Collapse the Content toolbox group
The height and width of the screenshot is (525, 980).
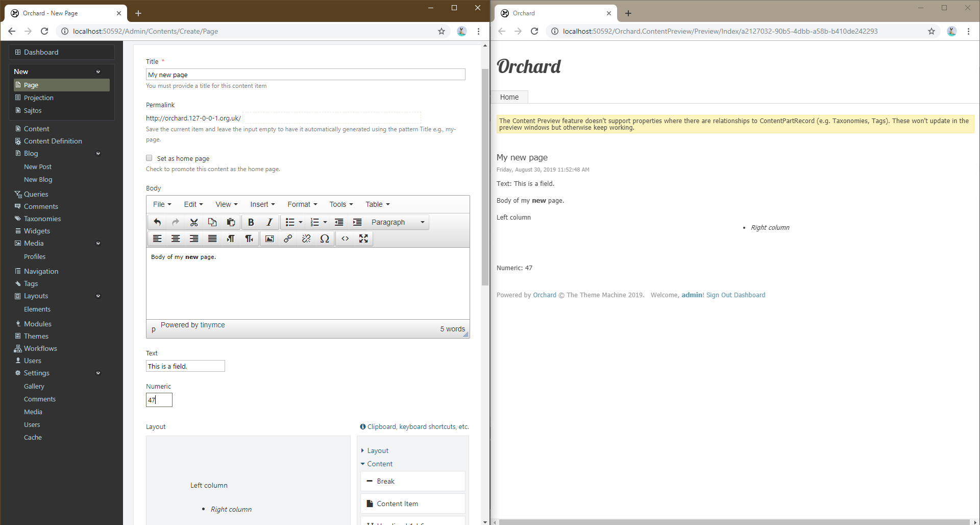point(377,464)
